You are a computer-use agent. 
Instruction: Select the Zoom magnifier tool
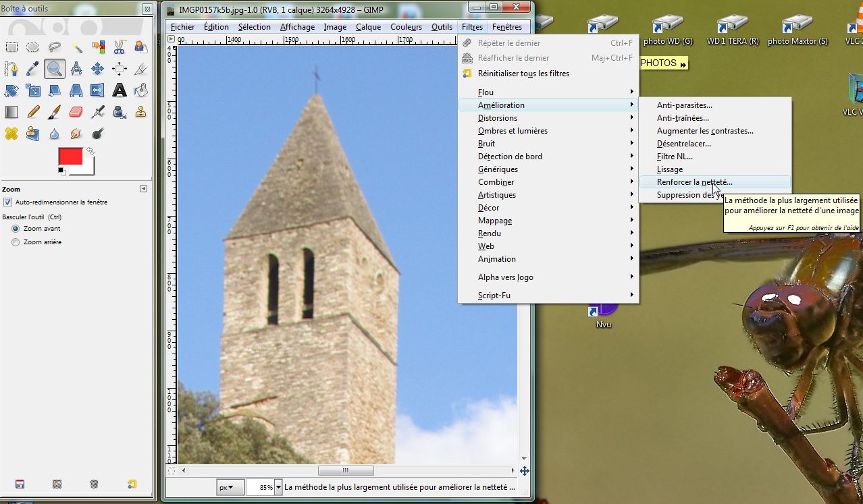55,68
